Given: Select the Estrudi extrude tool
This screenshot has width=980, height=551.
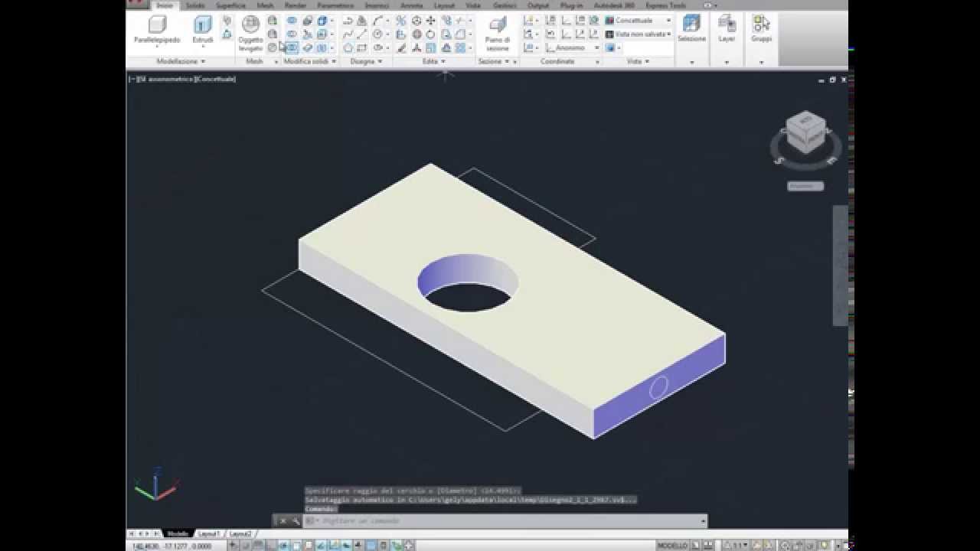Looking at the screenshot, I should pyautogui.click(x=203, y=30).
